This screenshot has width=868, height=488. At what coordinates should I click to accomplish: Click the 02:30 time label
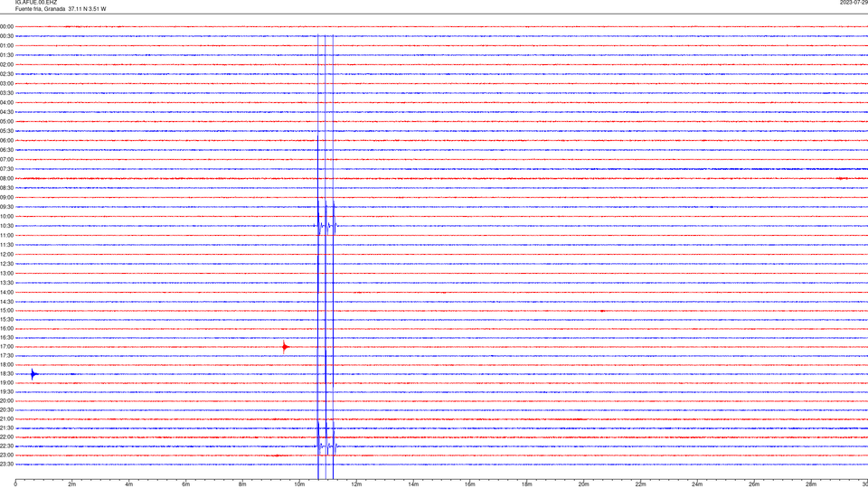pos(6,74)
